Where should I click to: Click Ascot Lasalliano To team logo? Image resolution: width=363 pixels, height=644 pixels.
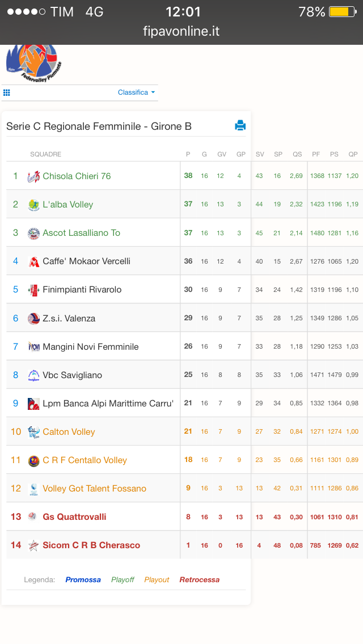coord(33,234)
